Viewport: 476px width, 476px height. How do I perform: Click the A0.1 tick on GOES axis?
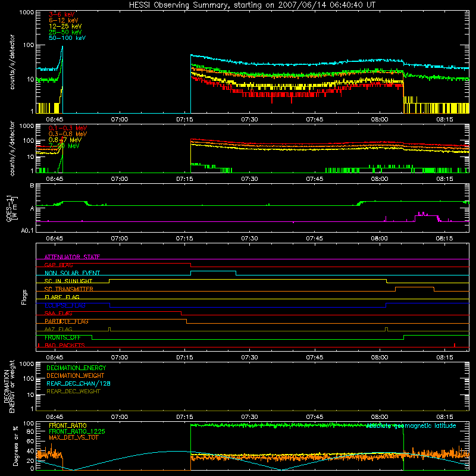27,231
